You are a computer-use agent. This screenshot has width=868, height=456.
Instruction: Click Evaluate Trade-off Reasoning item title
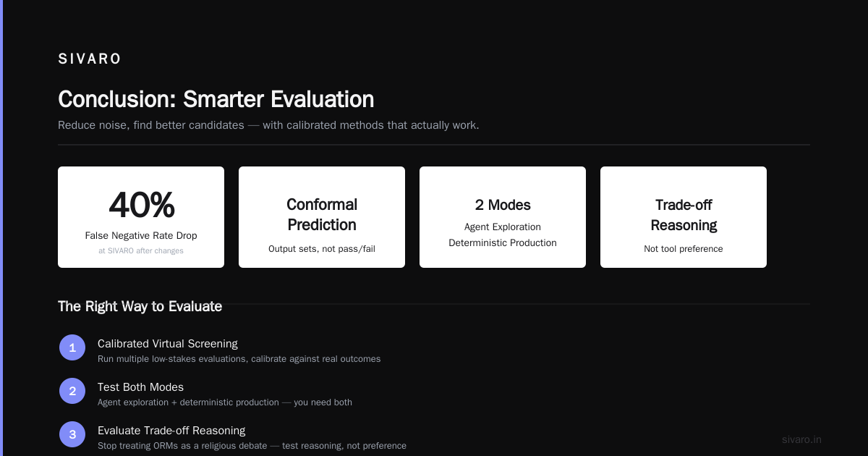tap(171, 431)
